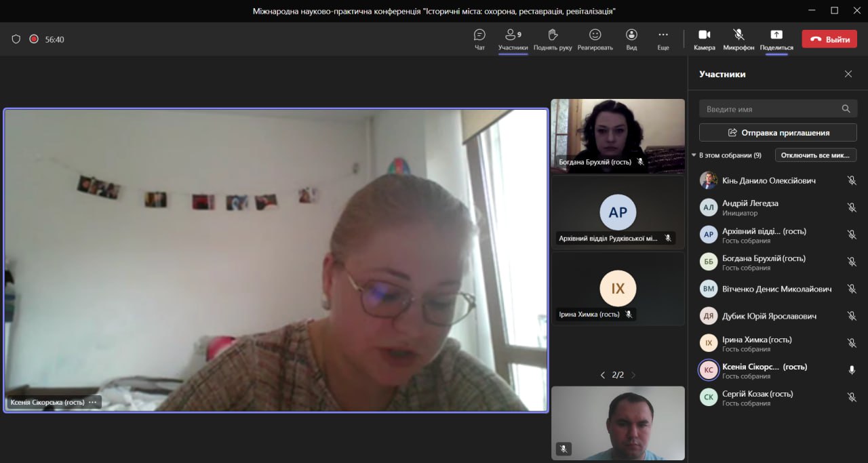Viewport: 868px width, 463px height.
Task: Click the shield security icon
Action: [16, 39]
